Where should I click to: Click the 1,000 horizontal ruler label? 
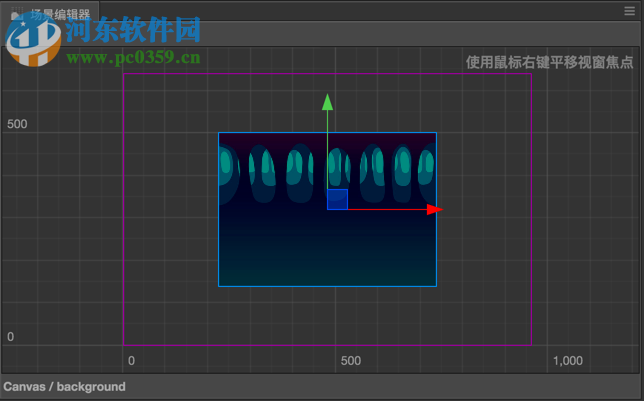[x=568, y=361]
